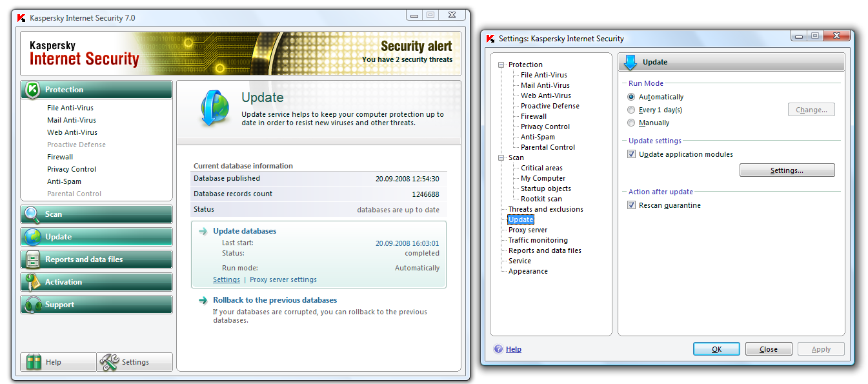The image size is (868, 384).
Task: Click Rollback to the previous databases
Action: pos(275,300)
